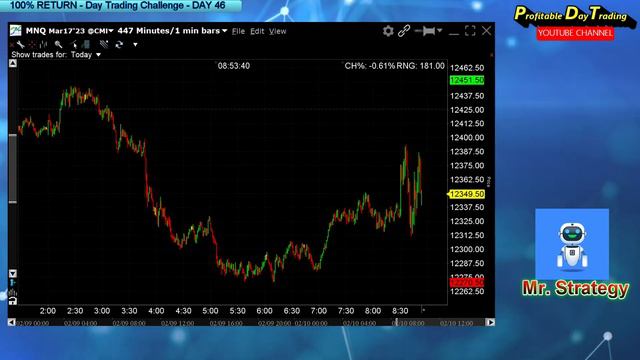
Task: Click the chain link group icon
Action: (x=404, y=31)
